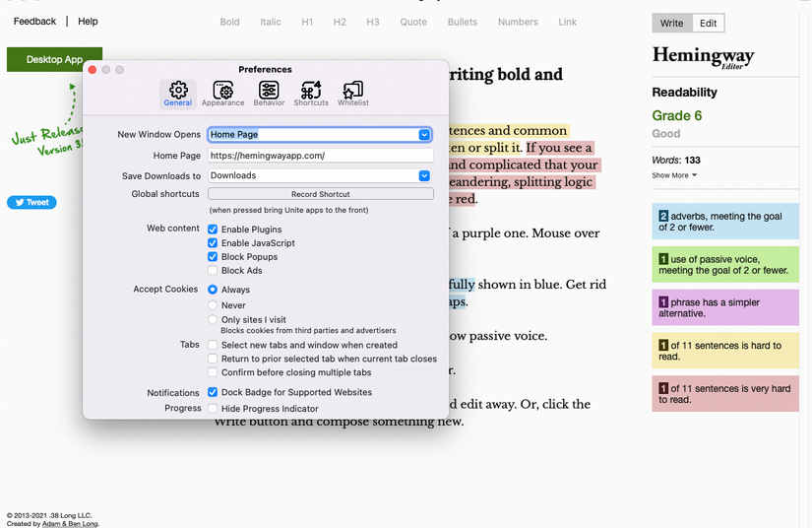This screenshot has height=528, width=812.
Task: Apply Bullets list formatting
Action: point(463,22)
